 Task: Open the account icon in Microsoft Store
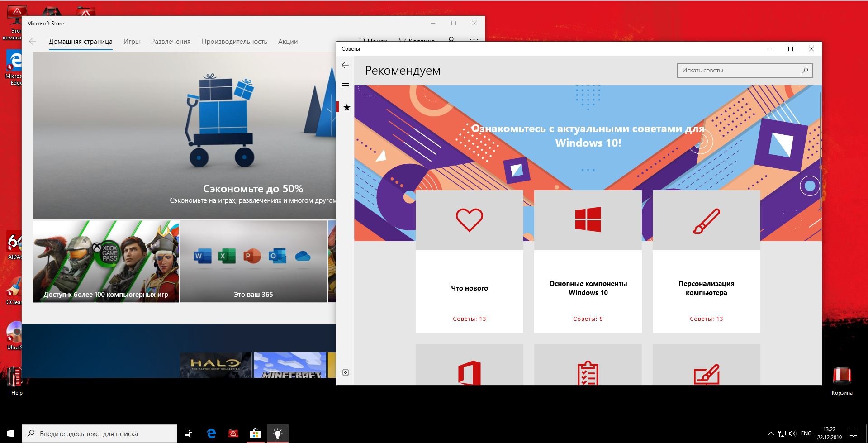tap(451, 39)
